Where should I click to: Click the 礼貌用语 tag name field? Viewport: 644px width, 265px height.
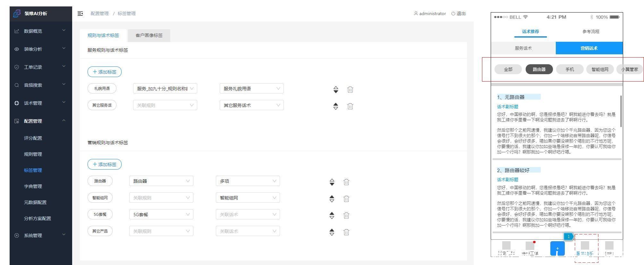pyautogui.click(x=102, y=89)
